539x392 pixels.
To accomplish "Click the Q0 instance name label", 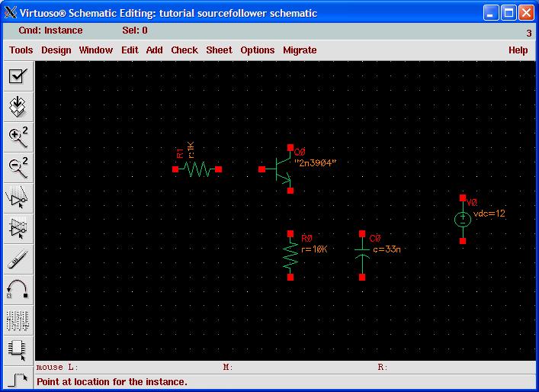I will coord(300,153).
